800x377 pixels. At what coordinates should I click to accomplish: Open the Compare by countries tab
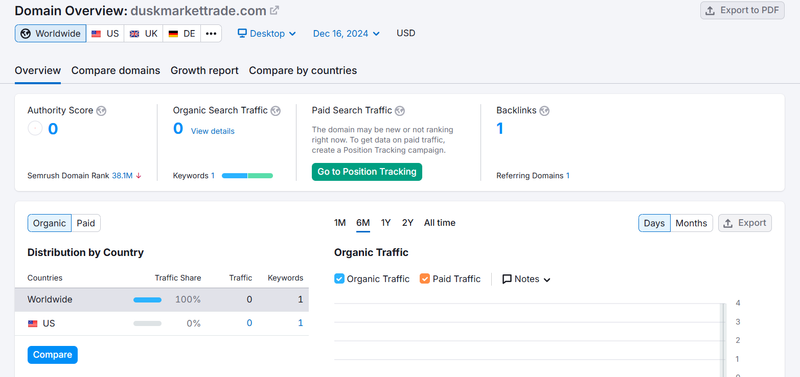[x=303, y=71]
